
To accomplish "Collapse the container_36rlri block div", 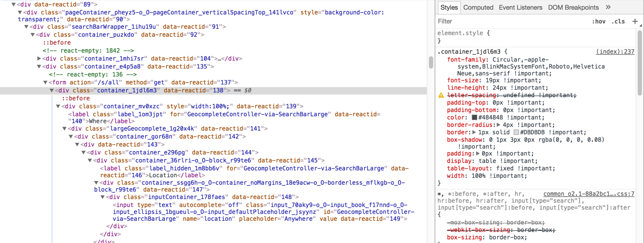I will point(90,160).
